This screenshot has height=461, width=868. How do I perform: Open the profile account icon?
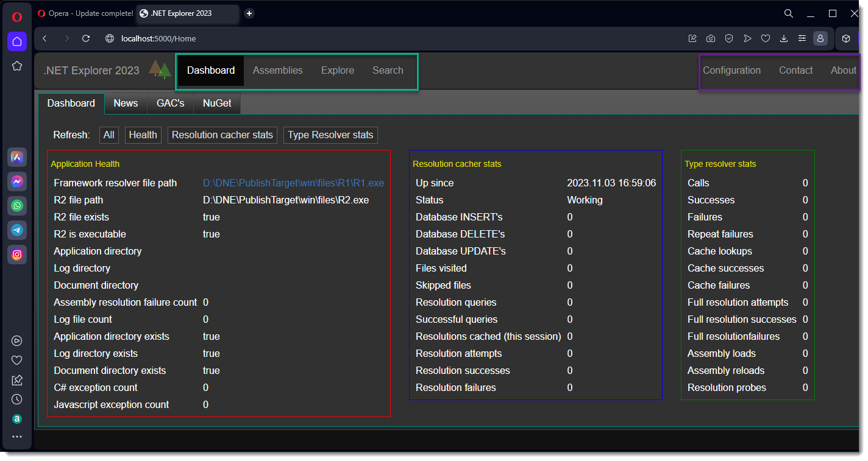[x=820, y=38]
